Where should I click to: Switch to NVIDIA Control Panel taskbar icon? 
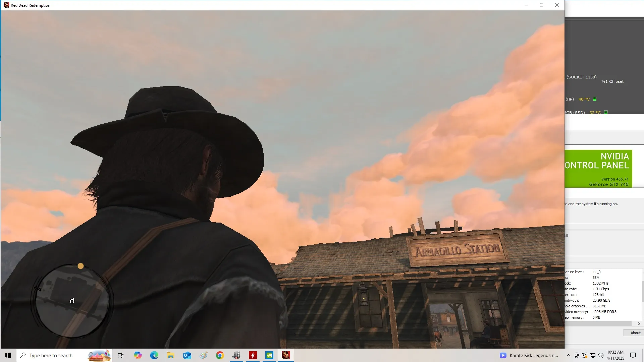(x=269, y=355)
